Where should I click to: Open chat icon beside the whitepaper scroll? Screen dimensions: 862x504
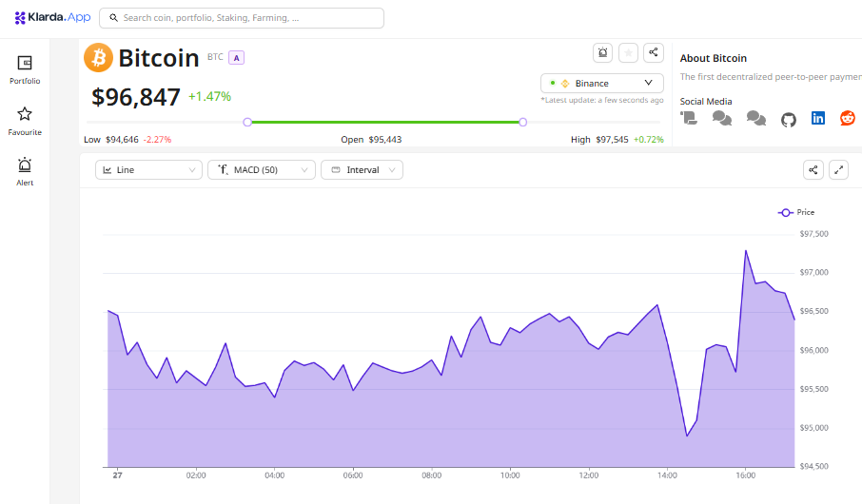[x=722, y=118]
